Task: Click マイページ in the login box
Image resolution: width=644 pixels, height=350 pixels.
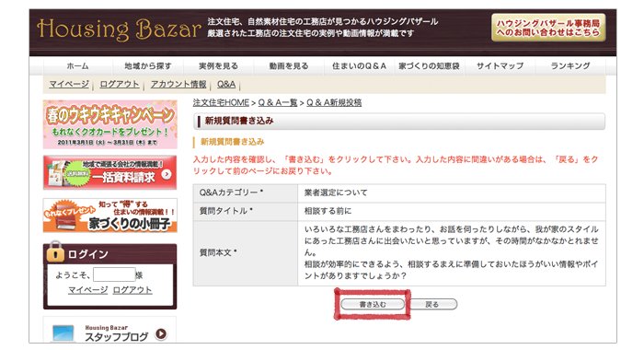Action: click(88, 290)
